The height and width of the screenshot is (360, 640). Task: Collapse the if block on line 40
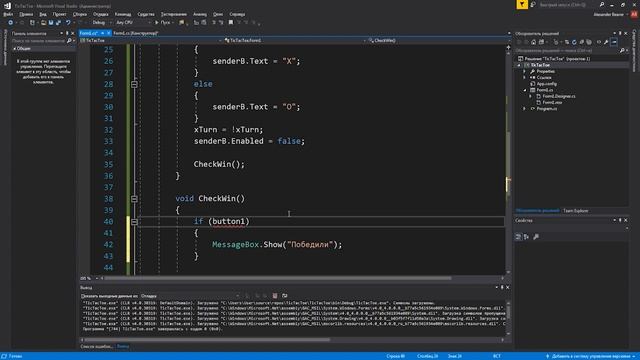coord(134,222)
